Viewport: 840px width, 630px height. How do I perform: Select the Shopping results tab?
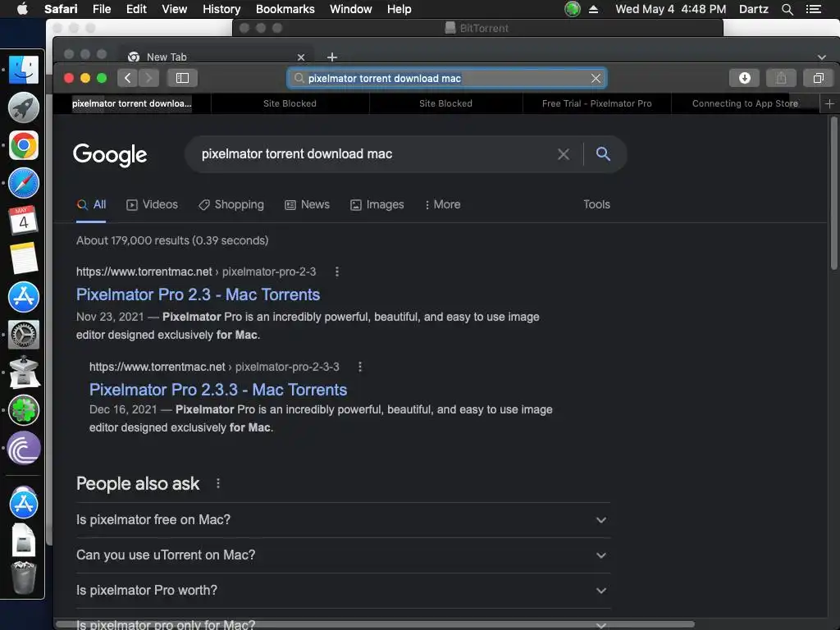(x=231, y=204)
